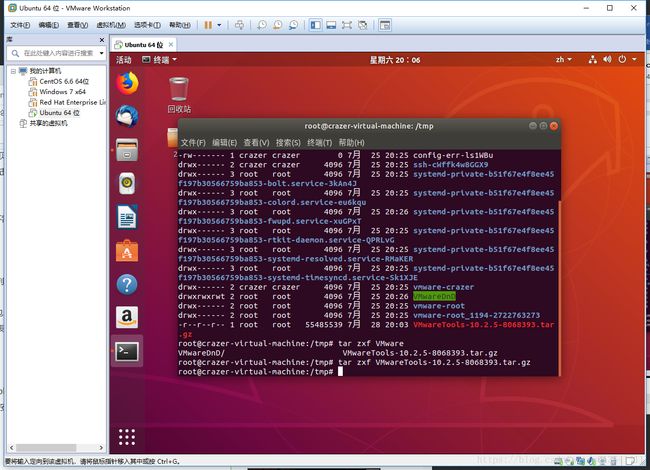Close the Ubuntu 64 位 tab
This screenshot has height=470, width=650.
[x=171, y=44]
